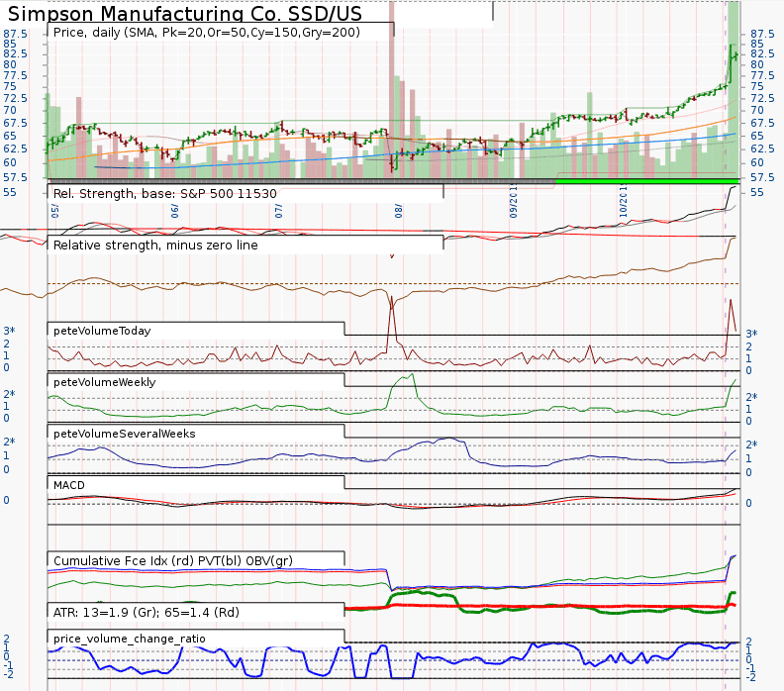Click the chart title Simpson Manufacturing Co. SSD/US
This screenshot has width=784, height=691.
[x=184, y=14]
